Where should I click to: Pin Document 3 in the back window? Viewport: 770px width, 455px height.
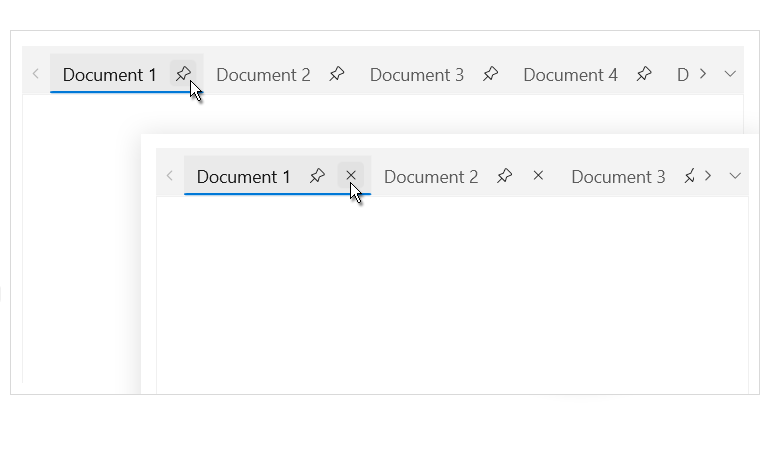490,74
